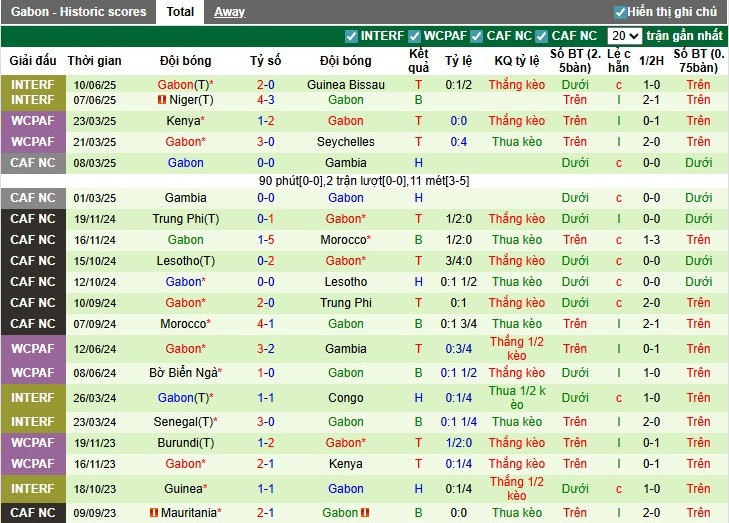The image size is (729, 523).
Task: Click the 3-2 score versus Gambia
Action: [x=266, y=349]
